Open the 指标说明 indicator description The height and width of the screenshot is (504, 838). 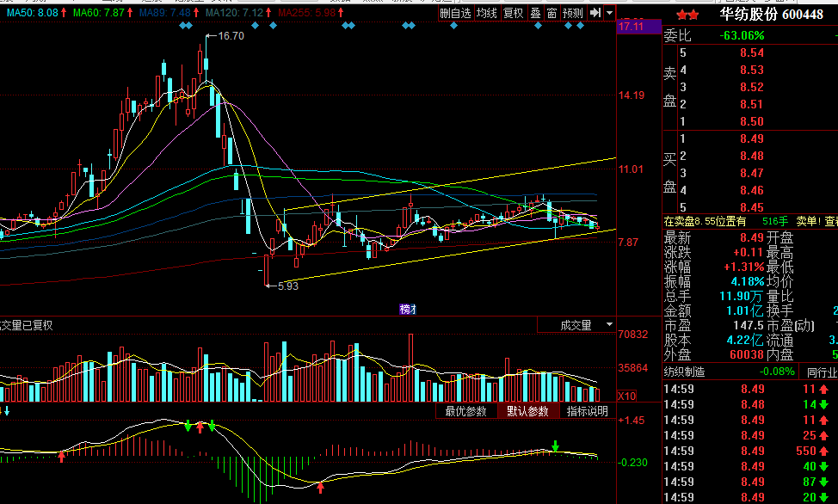click(x=587, y=411)
